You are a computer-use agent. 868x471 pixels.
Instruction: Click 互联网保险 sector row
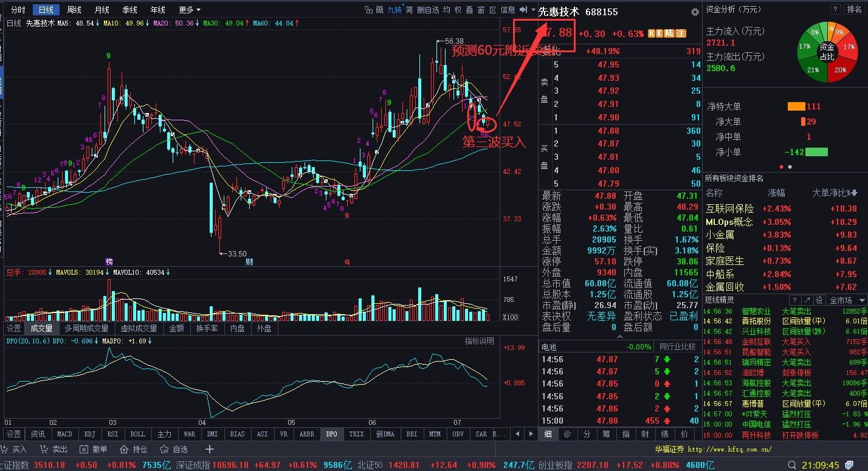pos(784,208)
